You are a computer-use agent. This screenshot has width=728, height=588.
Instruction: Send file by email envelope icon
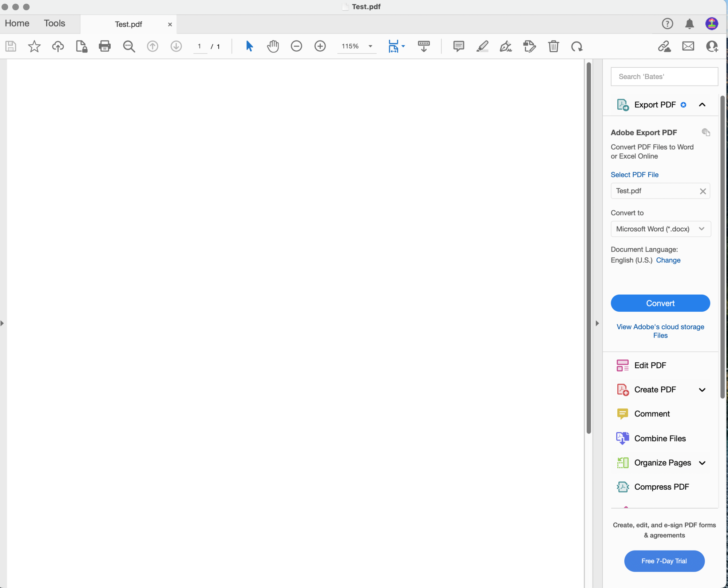(x=688, y=46)
